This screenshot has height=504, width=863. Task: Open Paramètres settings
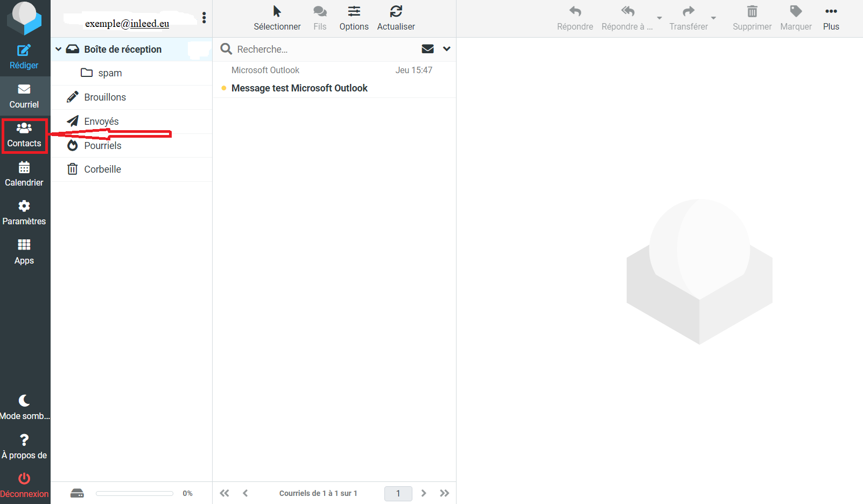point(24,213)
